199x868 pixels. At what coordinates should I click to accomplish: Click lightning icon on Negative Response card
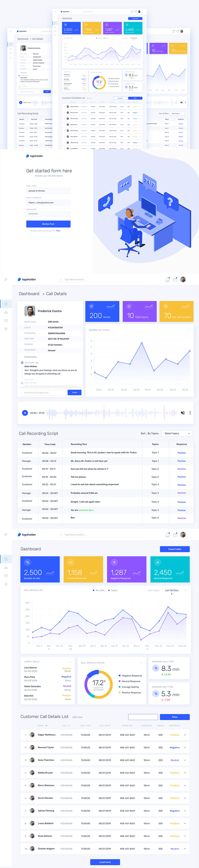tap(114, 562)
